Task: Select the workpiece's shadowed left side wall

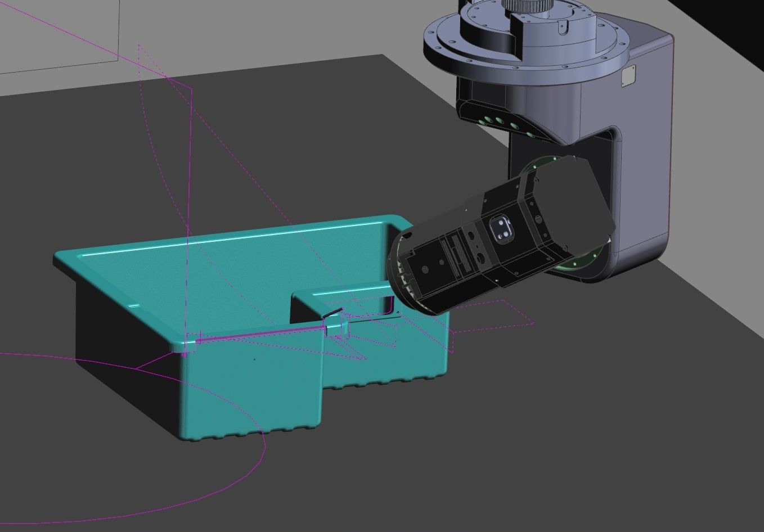Action: coord(124,349)
